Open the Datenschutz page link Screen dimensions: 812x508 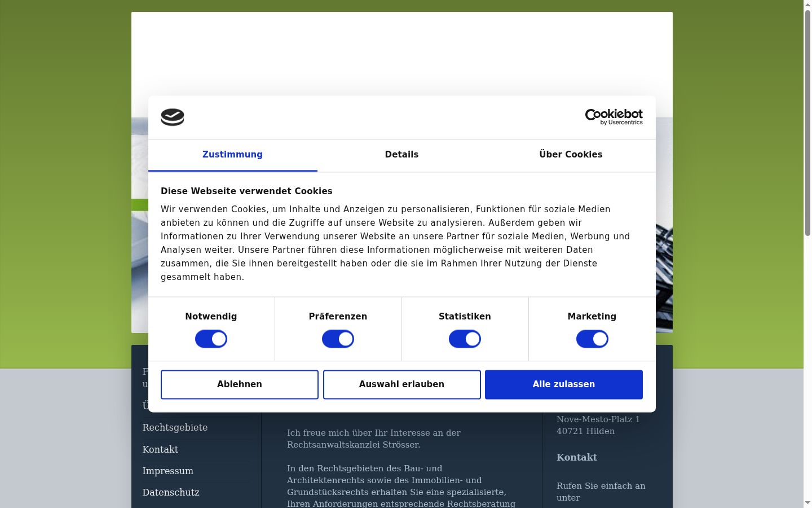[x=171, y=492]
